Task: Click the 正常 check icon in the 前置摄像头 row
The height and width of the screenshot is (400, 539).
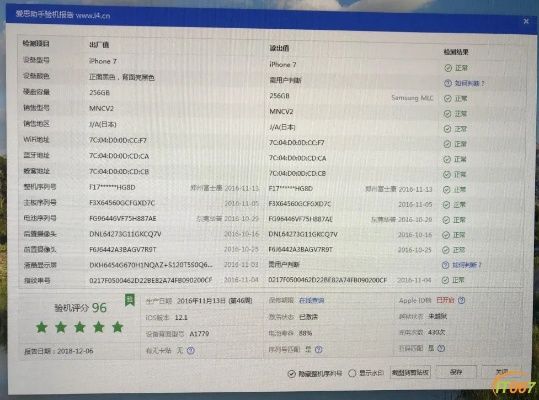Action: point(446,250)
